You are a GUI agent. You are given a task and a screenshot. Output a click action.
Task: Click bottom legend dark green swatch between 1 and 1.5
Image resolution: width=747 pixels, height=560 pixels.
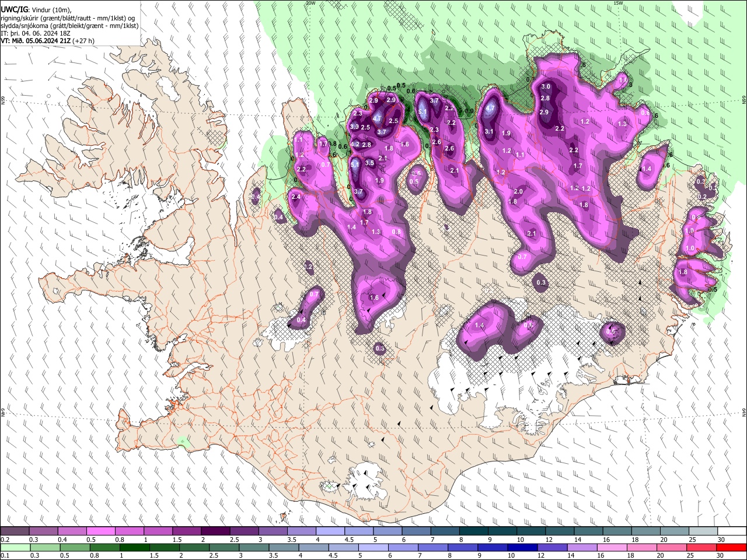coord(134,547)
